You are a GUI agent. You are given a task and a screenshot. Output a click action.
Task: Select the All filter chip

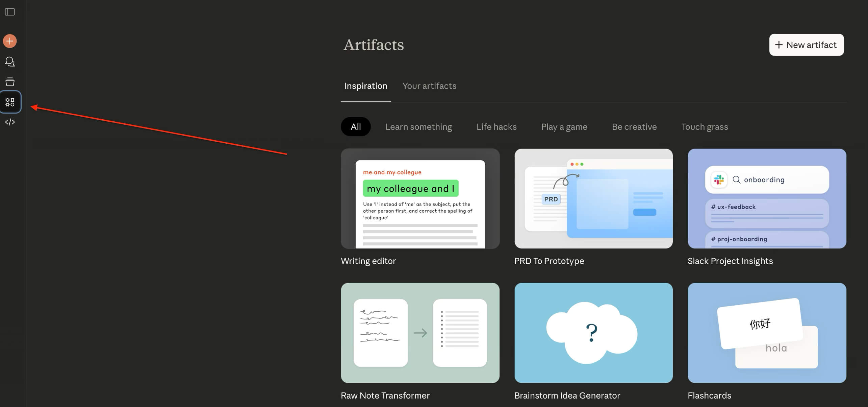355,127
